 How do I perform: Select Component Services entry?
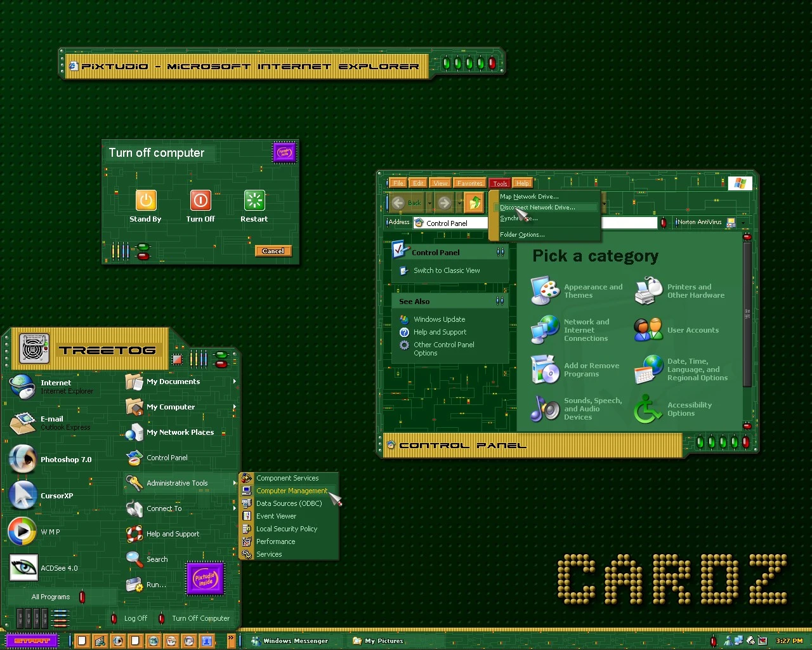[289, 478]
